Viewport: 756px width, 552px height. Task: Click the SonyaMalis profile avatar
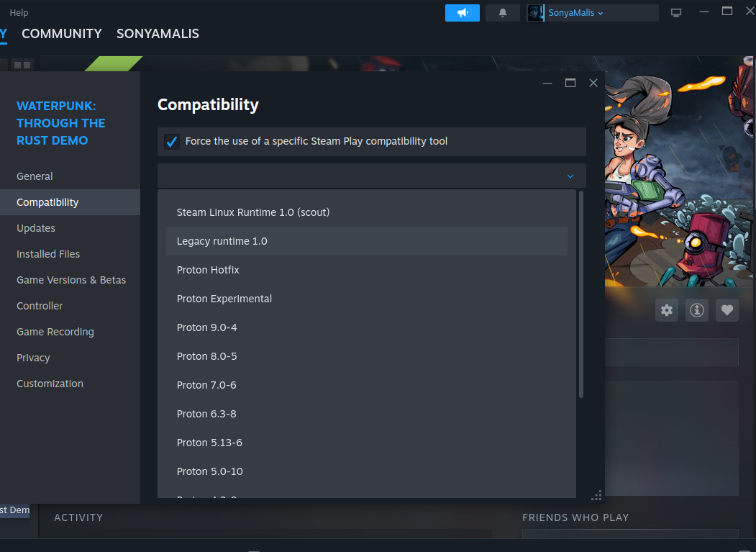pos(535,13)
